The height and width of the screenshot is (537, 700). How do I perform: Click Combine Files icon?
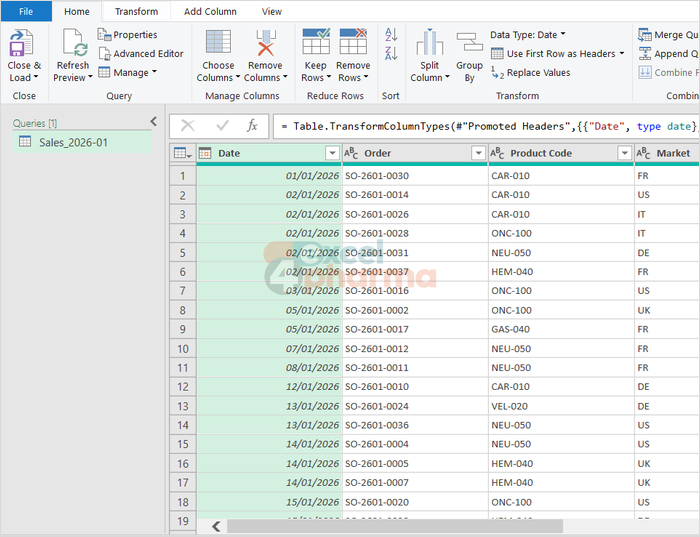coord(645,72)
